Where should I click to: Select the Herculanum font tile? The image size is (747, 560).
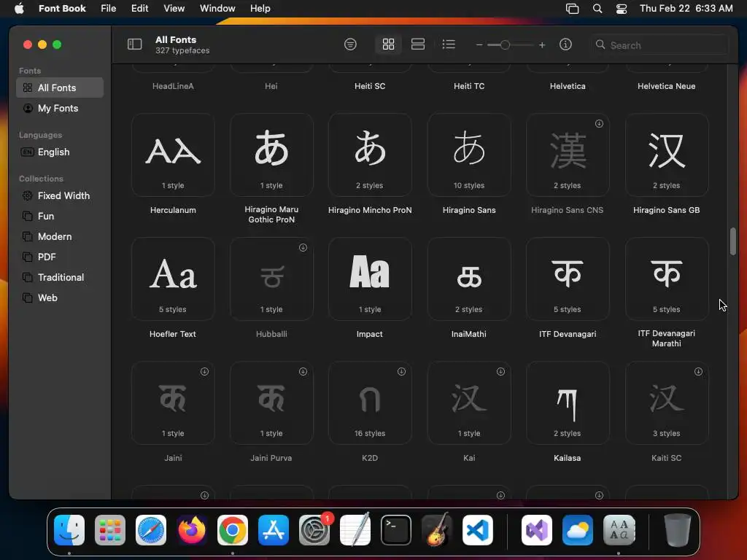click(x=173, y=155)
